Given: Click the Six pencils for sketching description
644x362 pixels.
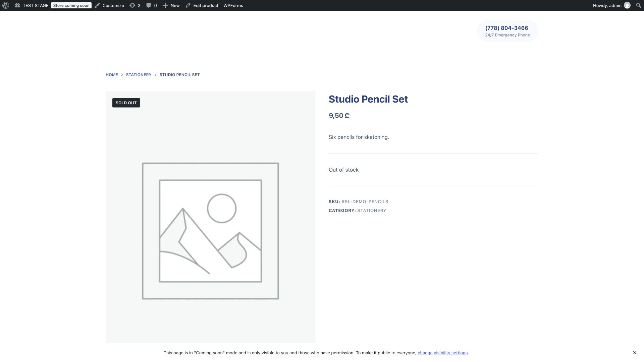Looking at the screenshot, I should pos(359,137).
